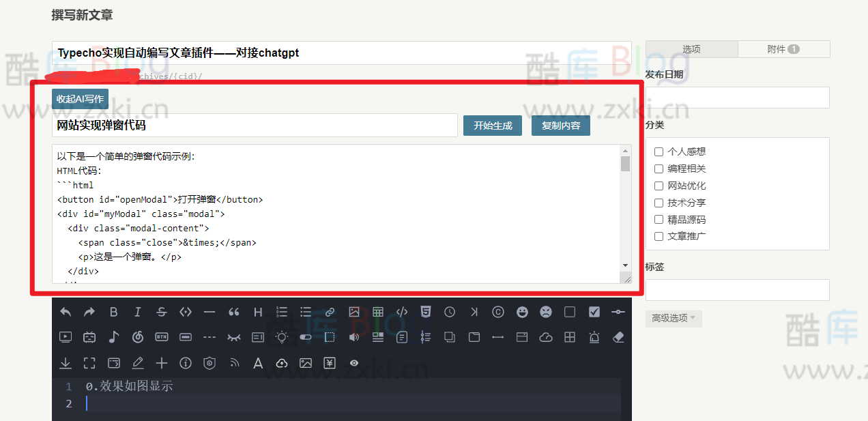Image resolution: width=868 pixels, height=421 pixels.
Task: Toggle italic formatting in the editor toolbar
Action: tap(137, 312)
